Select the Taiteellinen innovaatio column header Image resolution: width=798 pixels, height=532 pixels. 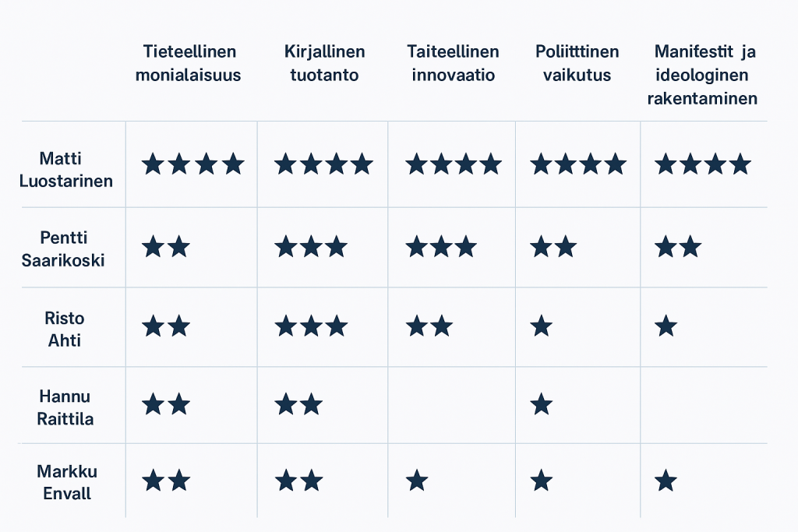[x=453, y=63]
